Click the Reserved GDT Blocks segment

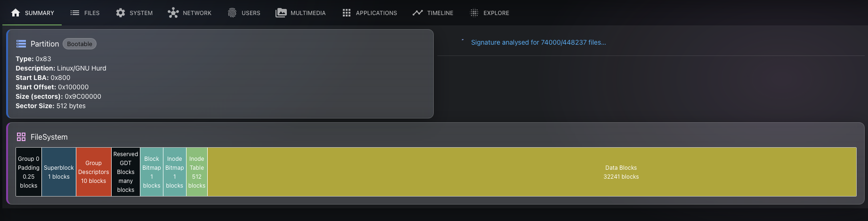pos(126,172)
